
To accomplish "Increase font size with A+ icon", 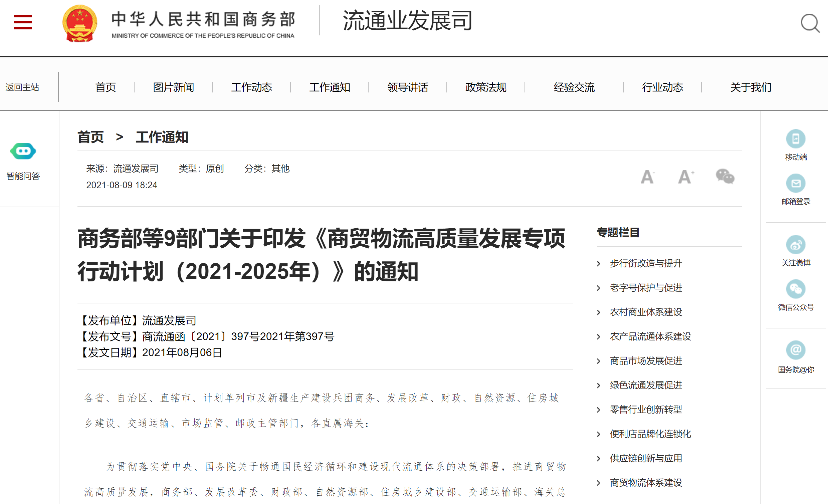I will [685, 177].
